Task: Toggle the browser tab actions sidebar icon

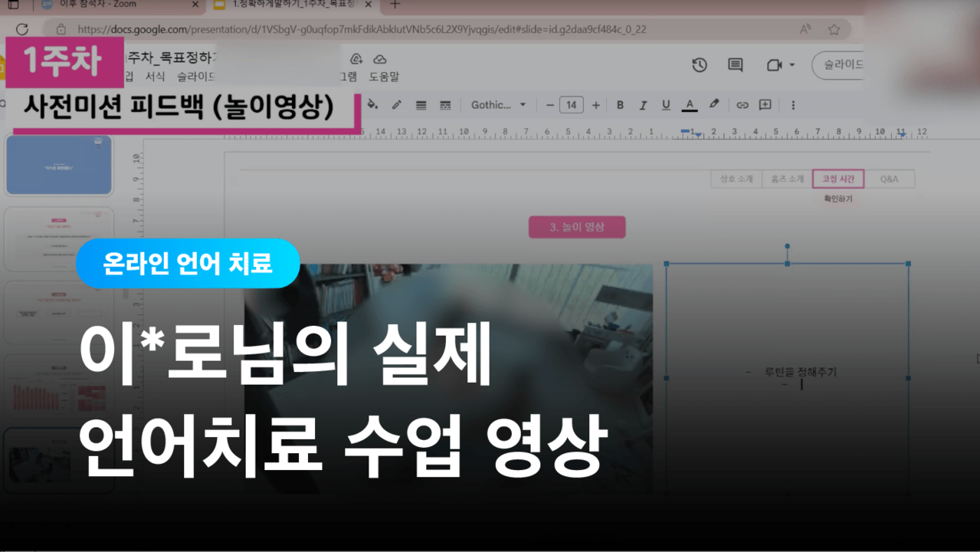Action: pyautogui.click(x=13, y=5)
